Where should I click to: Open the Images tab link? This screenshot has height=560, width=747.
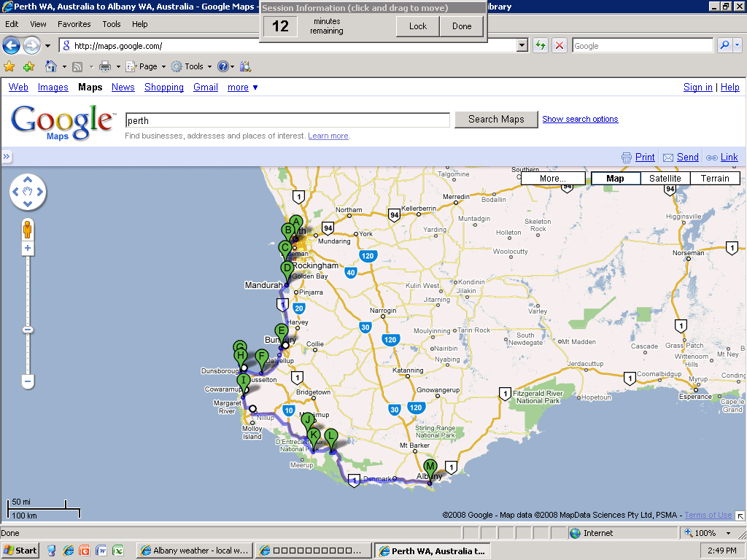pos(53,87)
